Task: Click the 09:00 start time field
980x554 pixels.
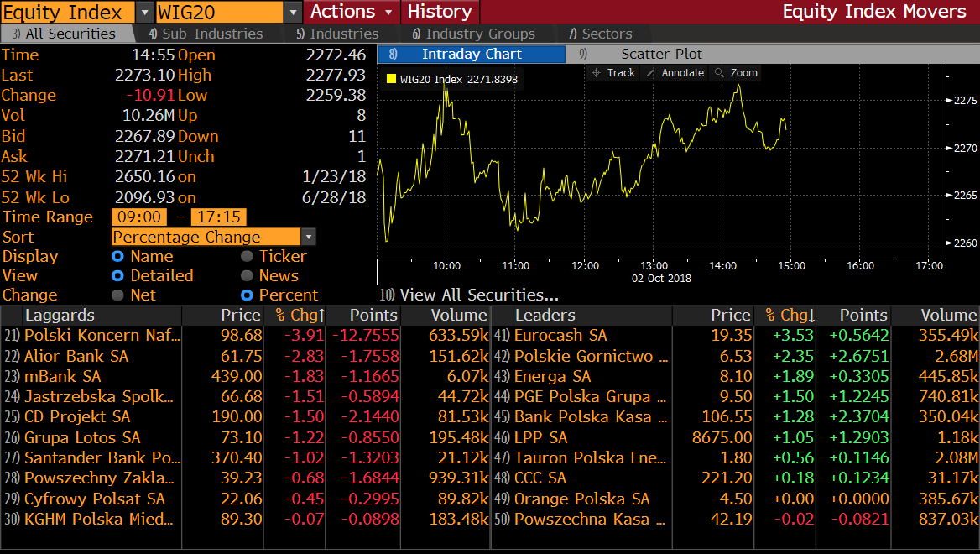Action: click(x=139, y=217)
